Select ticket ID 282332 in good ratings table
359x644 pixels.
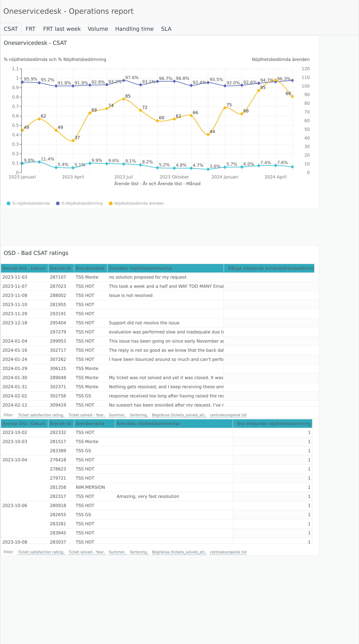coord(61,433)
